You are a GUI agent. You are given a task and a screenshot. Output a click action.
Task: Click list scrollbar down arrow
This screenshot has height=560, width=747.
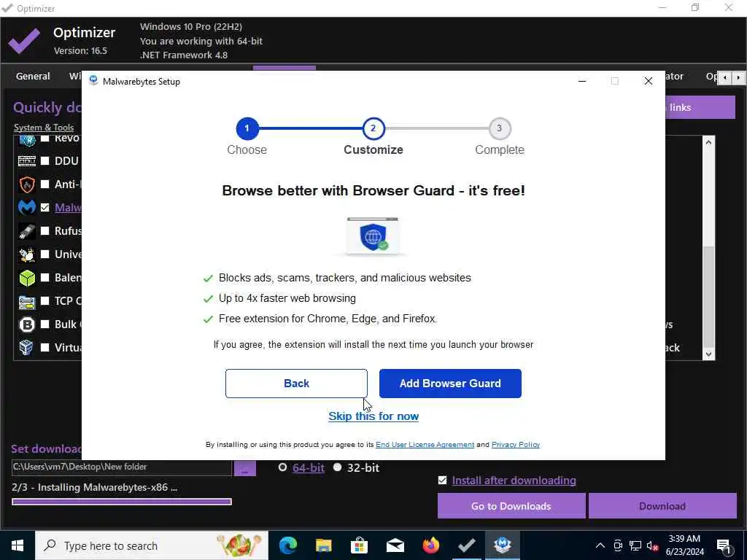coord(708,354)
